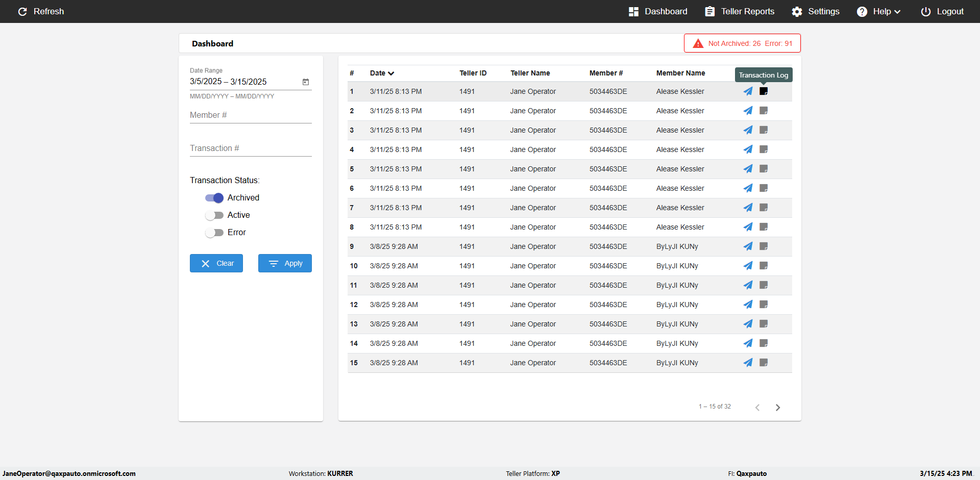Click the Refresh icon in top bar

22,11
